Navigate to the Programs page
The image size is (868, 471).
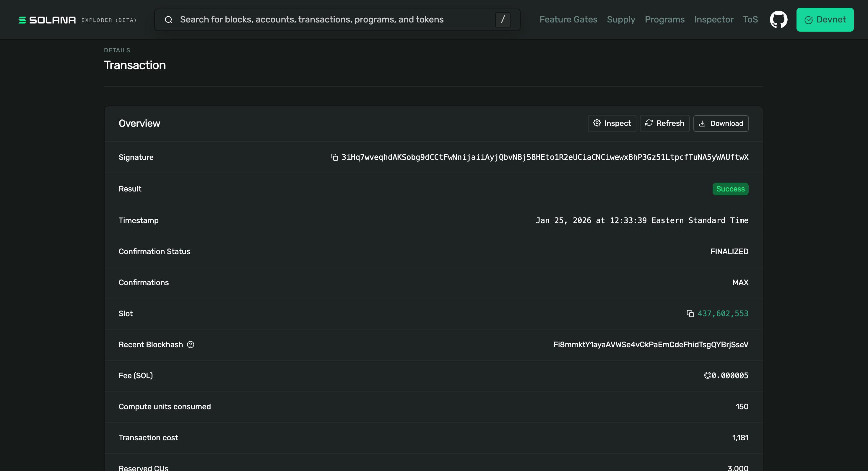[664, 20]
